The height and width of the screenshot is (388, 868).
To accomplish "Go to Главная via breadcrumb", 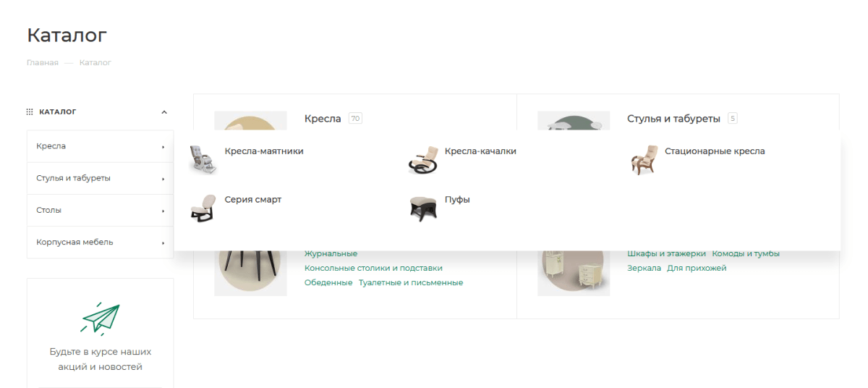I will click(42, 63).
